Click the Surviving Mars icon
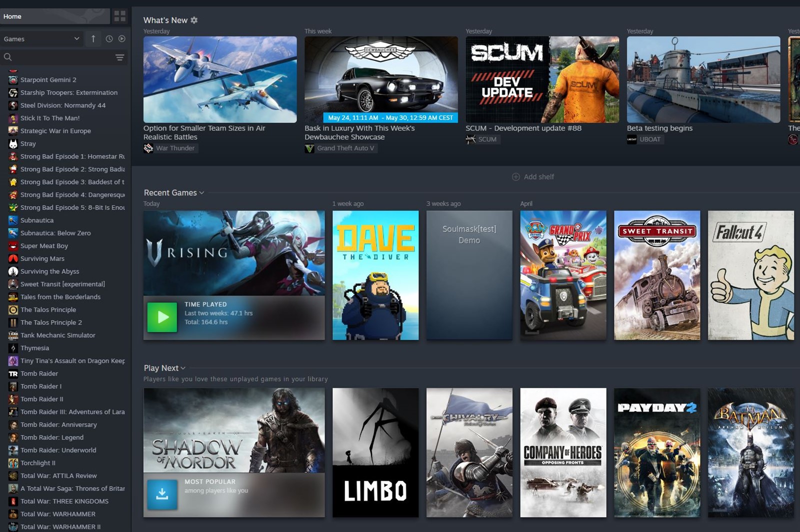 pyautogui.click(x=13, y=258)
